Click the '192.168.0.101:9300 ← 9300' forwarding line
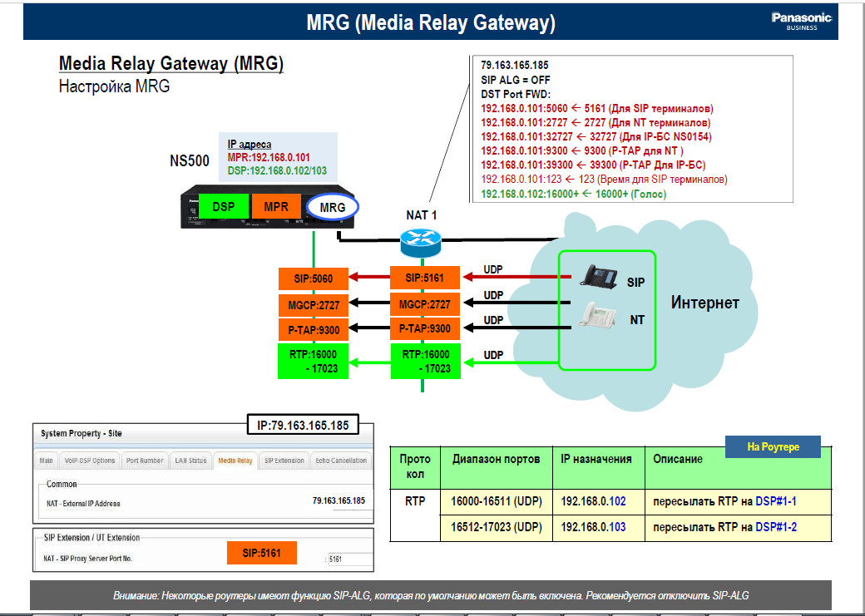 tap(582, 150)
